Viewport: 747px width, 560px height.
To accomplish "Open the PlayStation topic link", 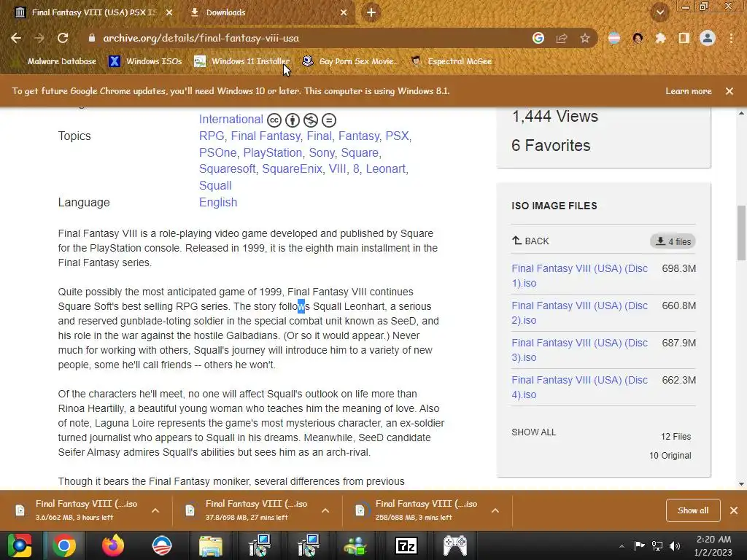I will (x=273, y=152).
